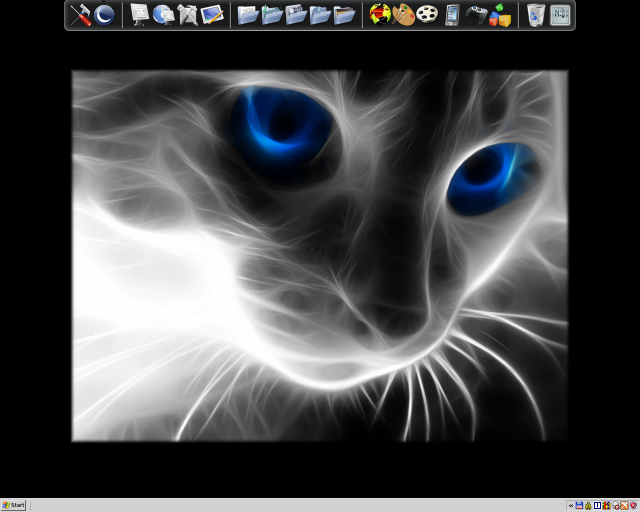The height and width of the screenshot is (512, 640).
Task: Click the gray device with red badge tray icon
Action: [616, 505]
